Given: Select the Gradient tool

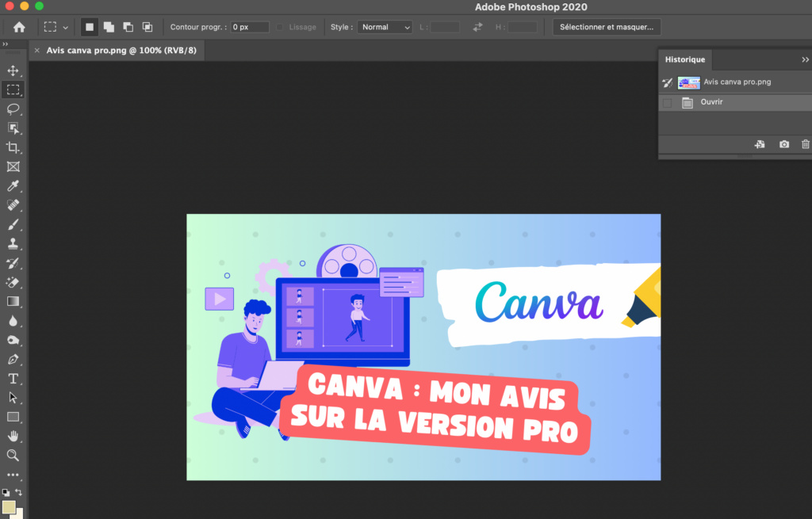Looking at the screenshot, I should 13,301.
